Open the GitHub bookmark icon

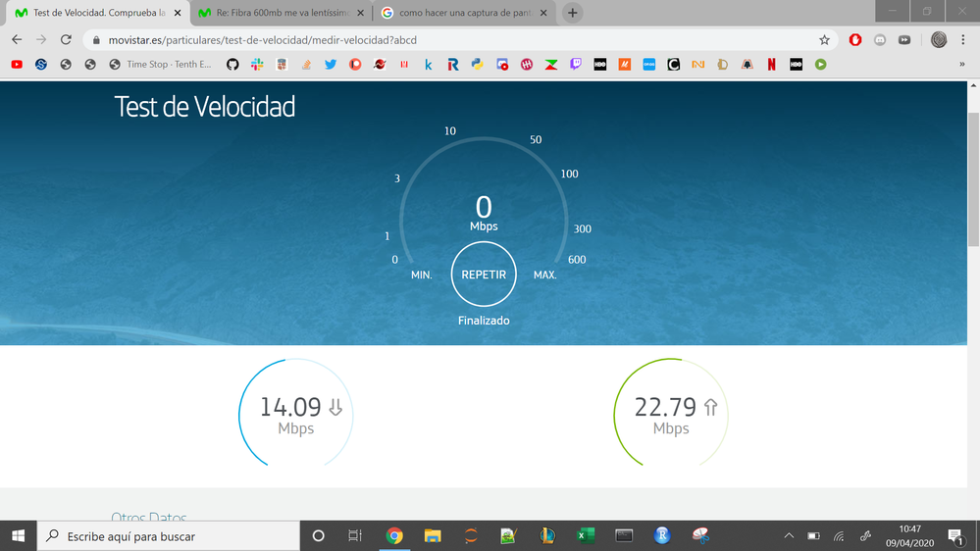[x=232, y=65]
